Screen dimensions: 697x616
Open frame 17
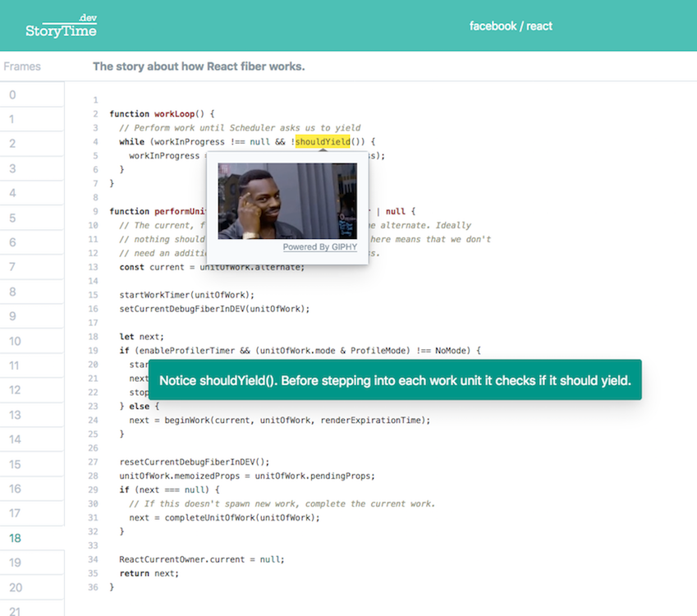tap(32, 513)
